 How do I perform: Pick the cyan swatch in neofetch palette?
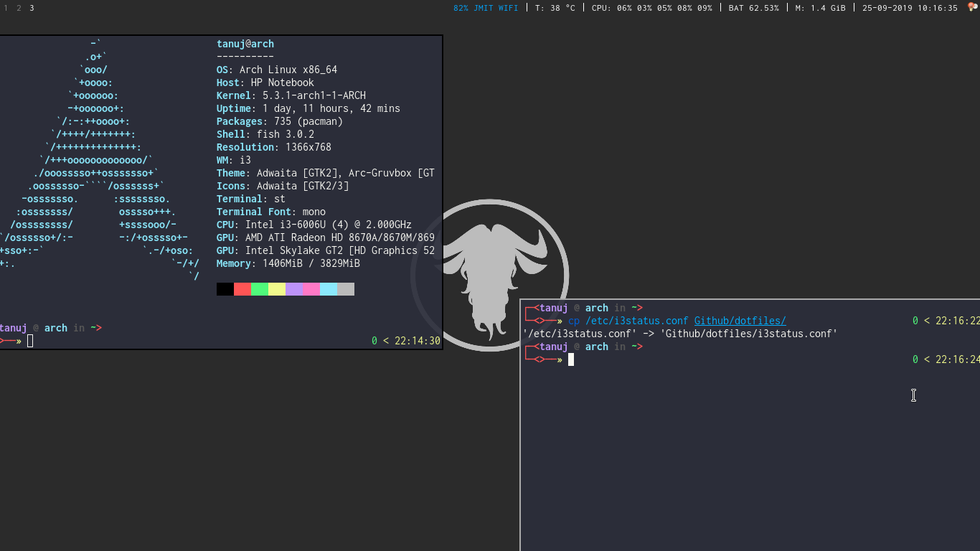pos(329,289)
